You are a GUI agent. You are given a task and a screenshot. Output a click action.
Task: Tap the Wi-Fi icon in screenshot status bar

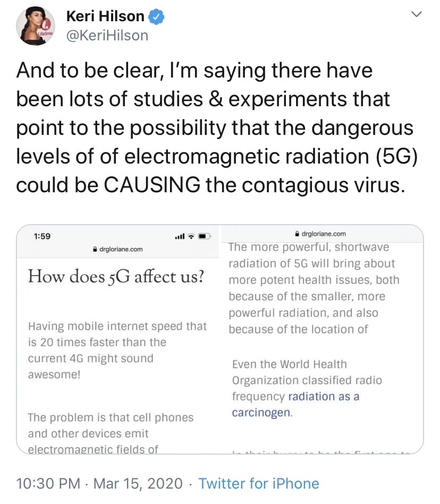[x=191, y=236]
